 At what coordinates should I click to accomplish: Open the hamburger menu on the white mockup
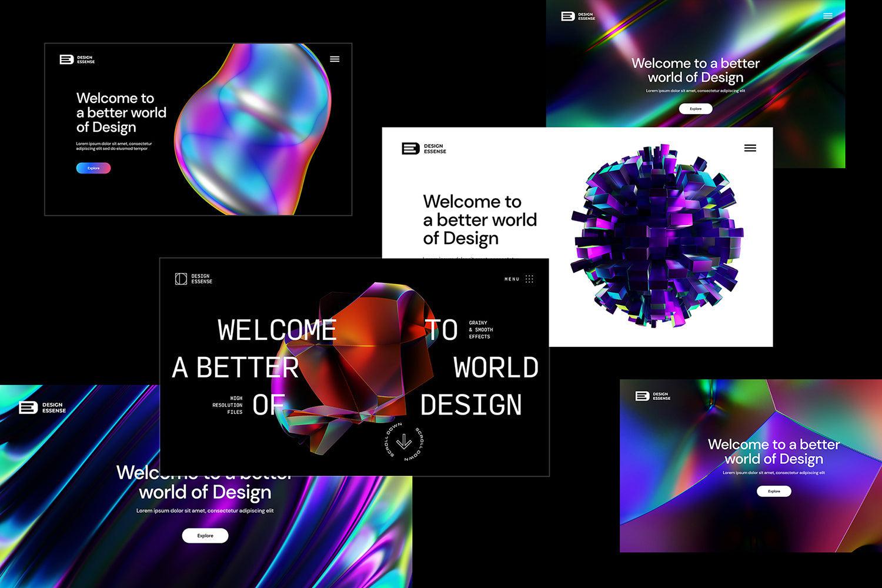(x=750, y=148)
